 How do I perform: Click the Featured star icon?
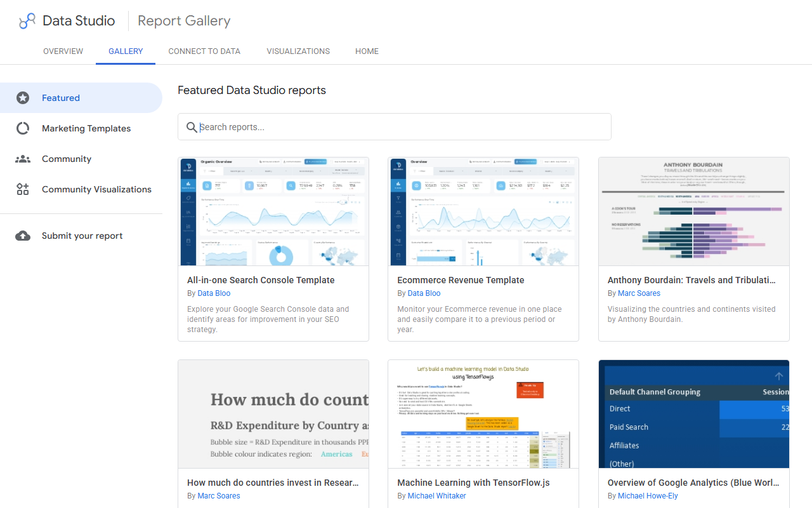(23, 98)
